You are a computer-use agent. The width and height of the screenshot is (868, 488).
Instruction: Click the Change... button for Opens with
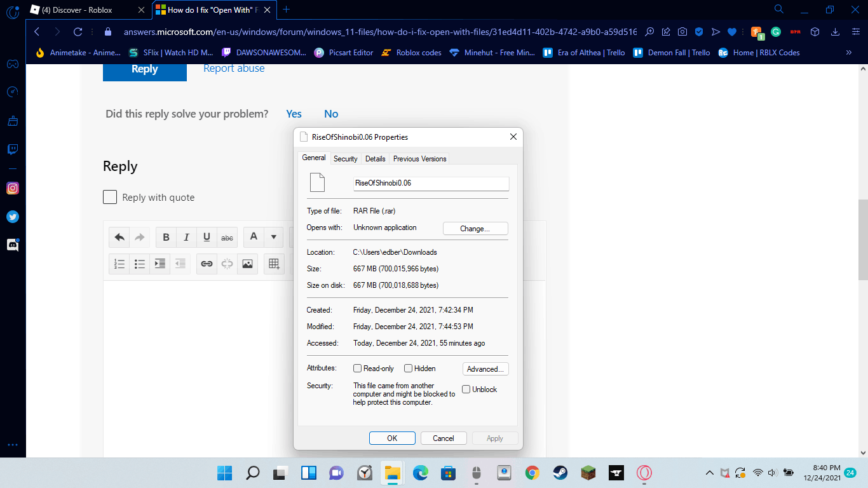pos(475,229)
